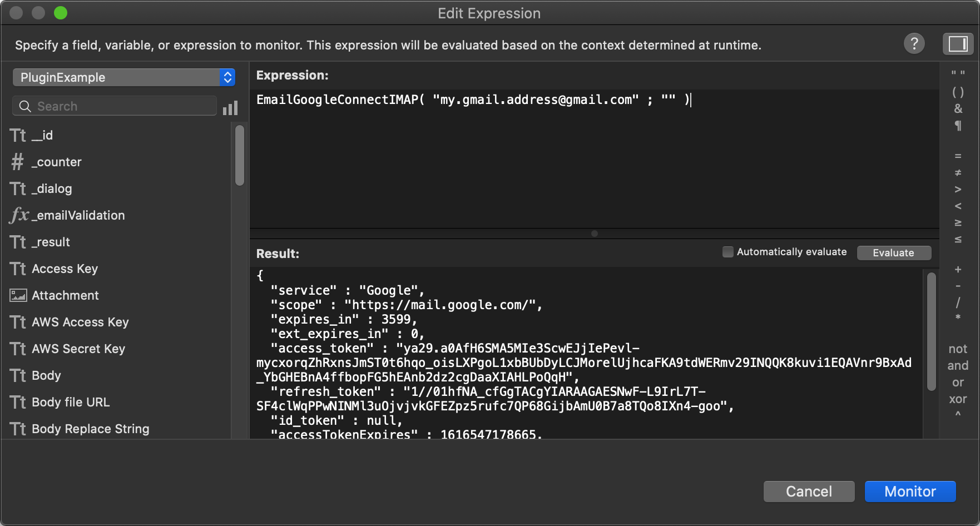Insert greater-than-or-equal operator
This screenshot has width=980, height=526.
[x=958, y=223]
